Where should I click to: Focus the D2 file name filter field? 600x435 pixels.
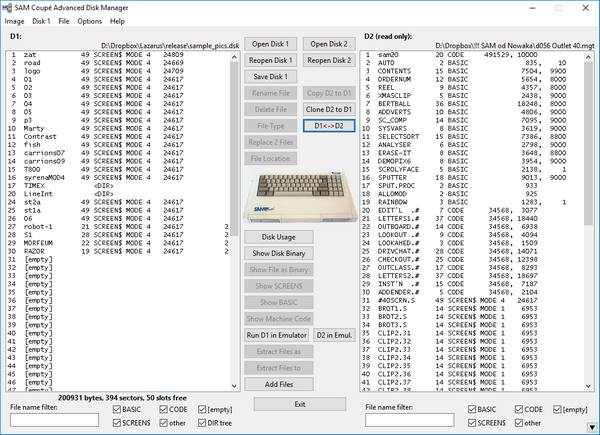click(409, 420)
